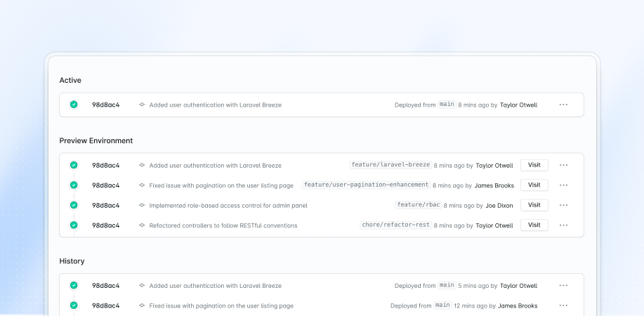Click commit icon in Active deployment row
Viewport: 644px width, 316px height.
coord(142,105)
